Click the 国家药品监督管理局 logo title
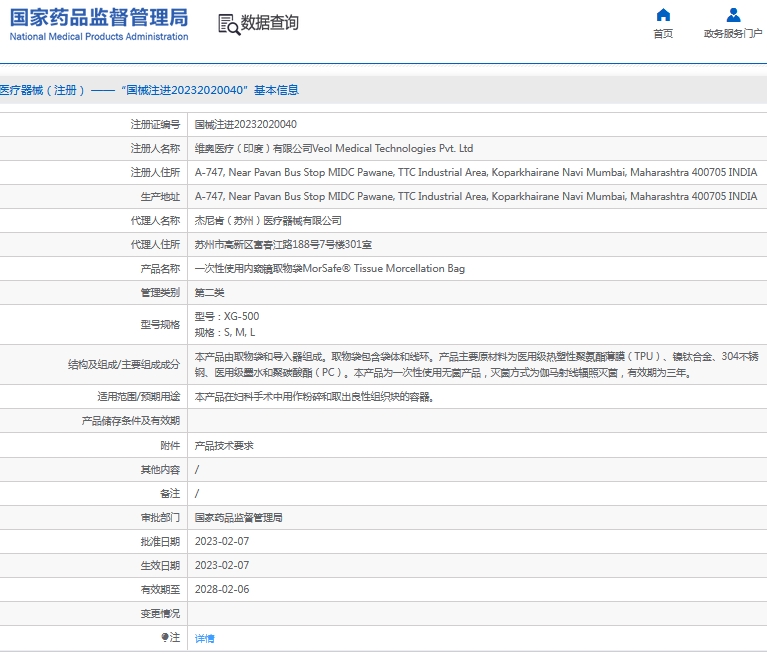767x656 pixels. click(99, 18)
